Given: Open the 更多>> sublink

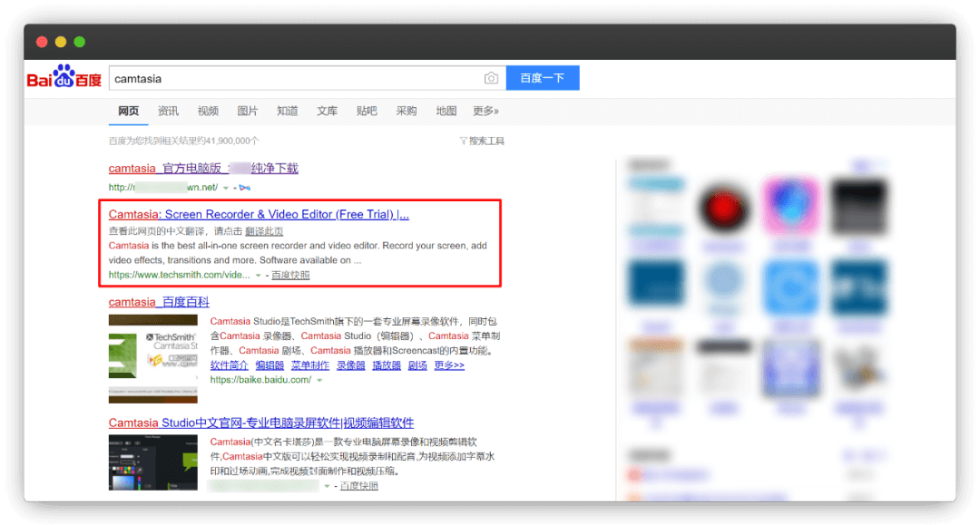Looking at the screenshot, I should click(x=449, y=365).
